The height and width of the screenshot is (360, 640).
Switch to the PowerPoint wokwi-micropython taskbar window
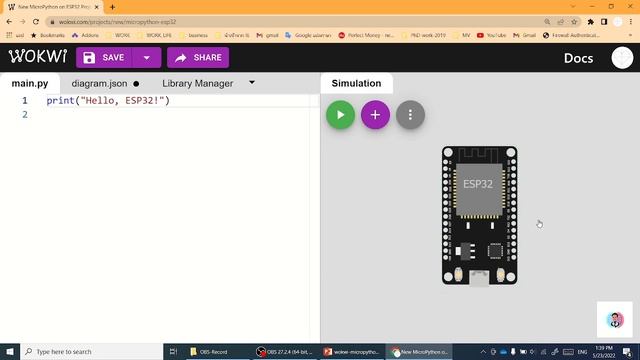(352, 351)
